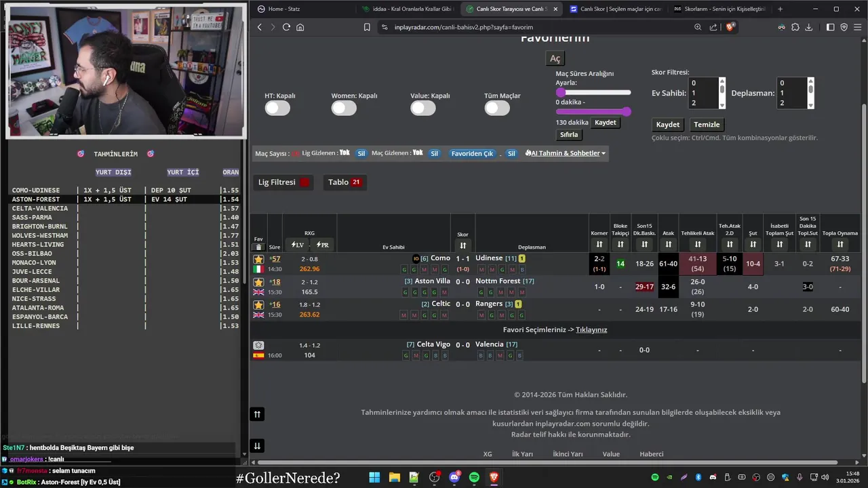Toggle the Tüm Maçlar switch
Image resolution: width=868 pixels, height=488 pixels.
pyautogui.click(x=497, y=108)
